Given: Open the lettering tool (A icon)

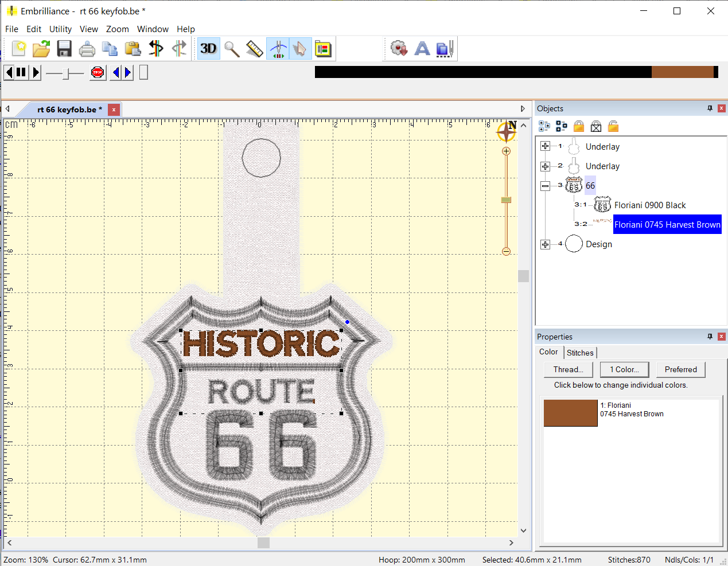Looking at the screenshot, I should (422, 49).
